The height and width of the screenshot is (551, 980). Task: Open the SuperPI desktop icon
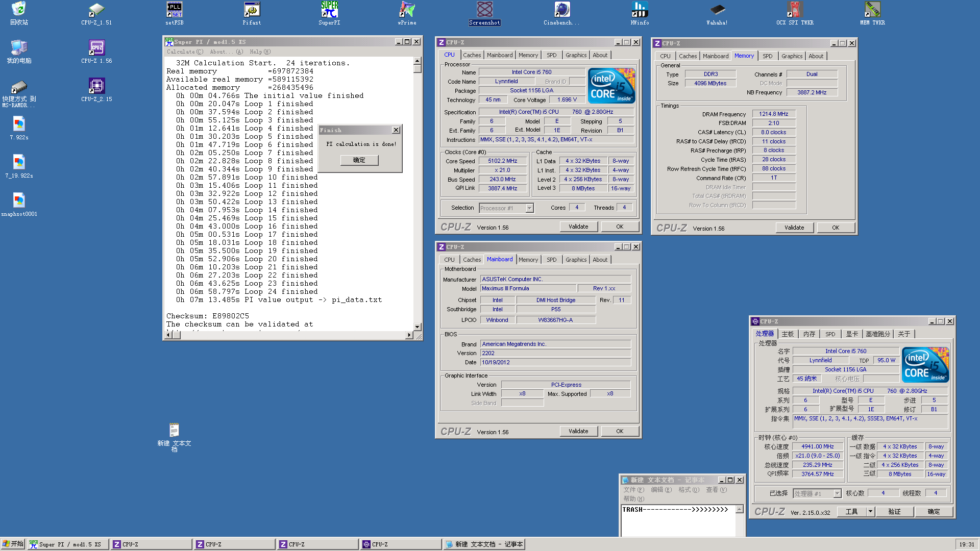[x=329, y=13]
